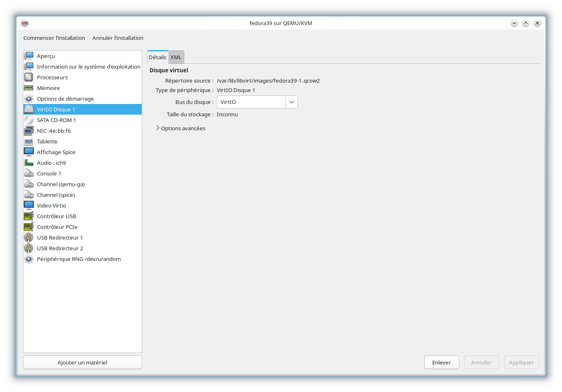Screen dimensions: 562x392
Task: Open the Video Virtio entry
Action: 51,205
